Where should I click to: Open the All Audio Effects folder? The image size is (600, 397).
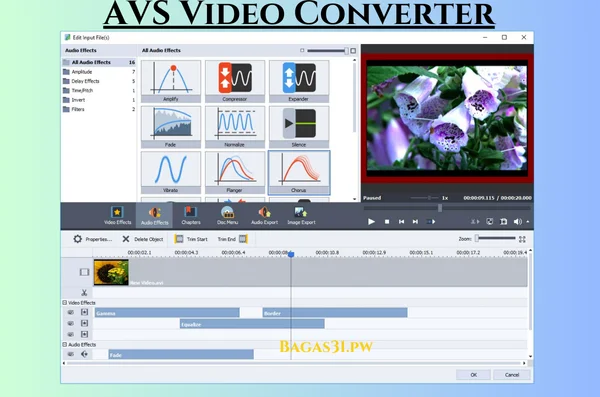coord(99,62)
